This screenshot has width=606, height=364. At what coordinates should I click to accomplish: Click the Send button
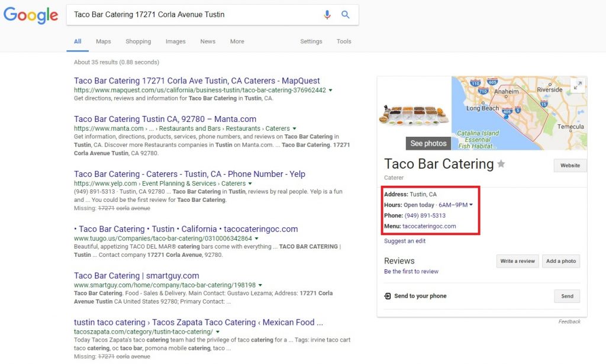pos(567,297)
